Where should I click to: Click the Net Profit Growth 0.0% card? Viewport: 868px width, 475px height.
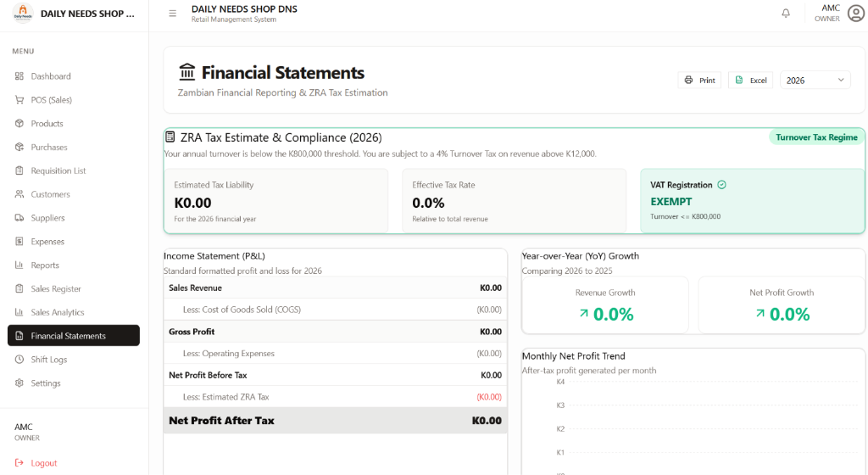pos(782,305)
